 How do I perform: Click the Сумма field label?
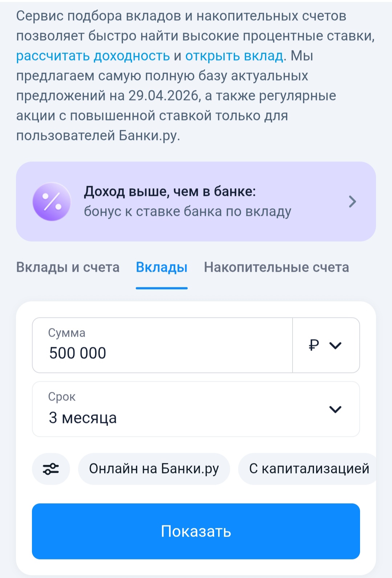(67, 333)
